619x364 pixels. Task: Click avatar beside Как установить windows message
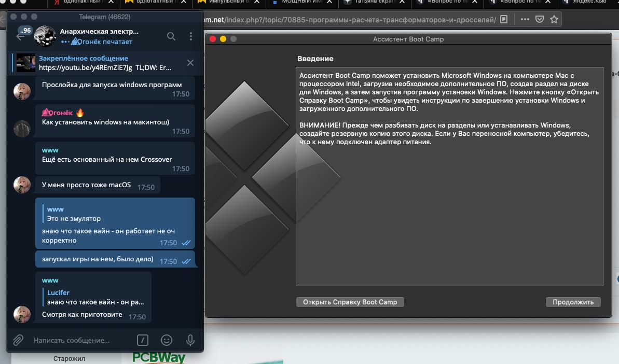point(22,129)
